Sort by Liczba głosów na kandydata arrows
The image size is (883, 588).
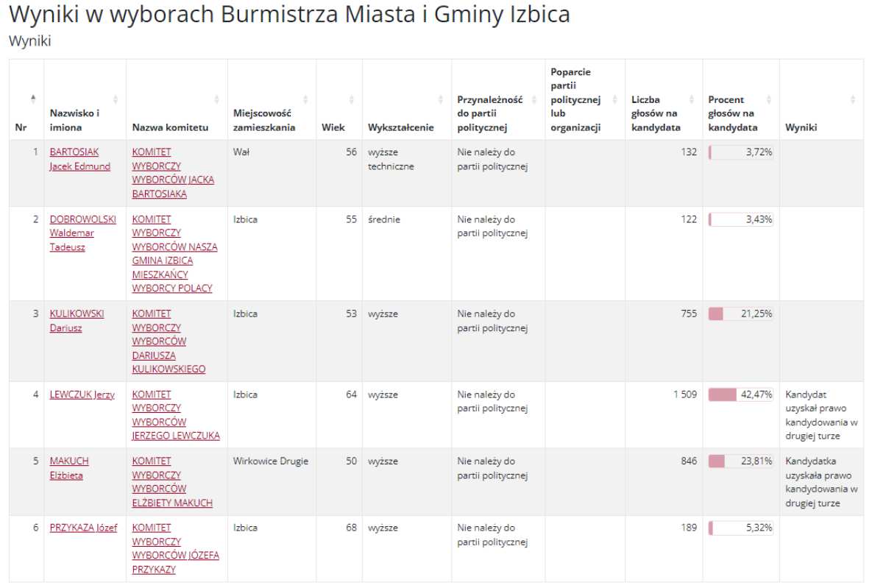point(692,99)
